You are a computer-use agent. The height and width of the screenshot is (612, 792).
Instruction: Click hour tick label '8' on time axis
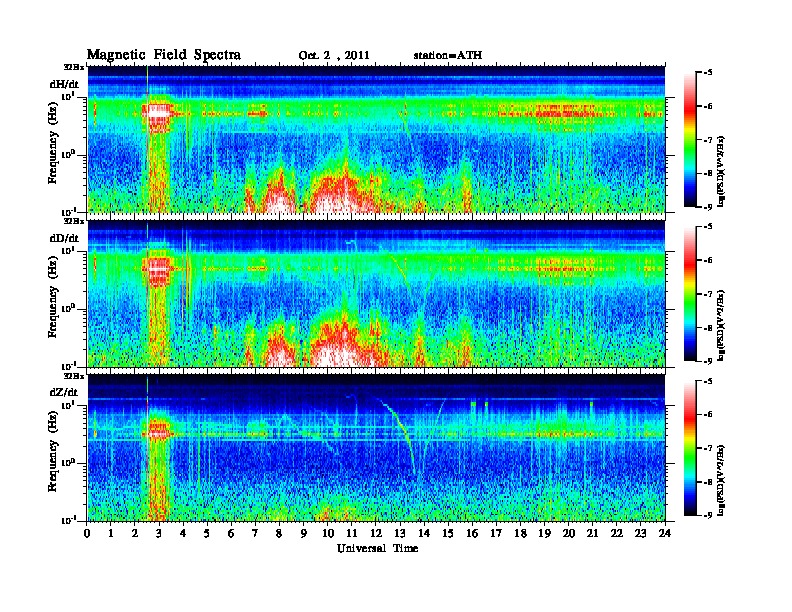pos(279,533)
